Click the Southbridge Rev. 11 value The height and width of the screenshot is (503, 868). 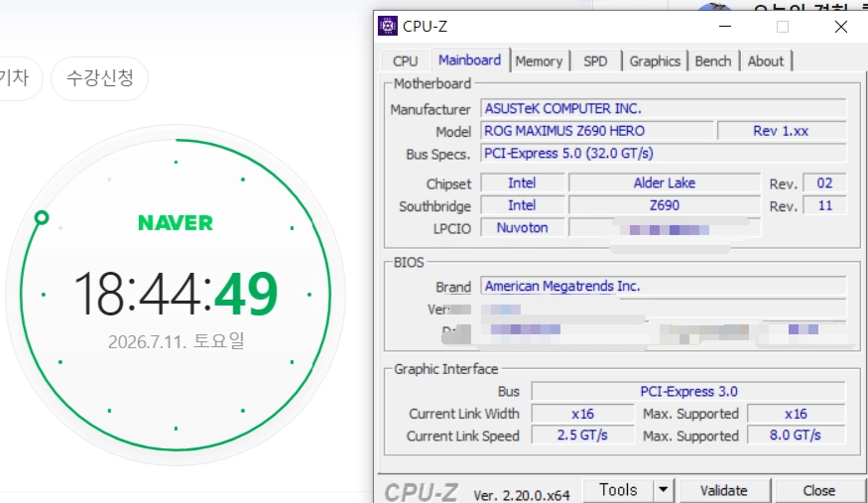(824, 205)
